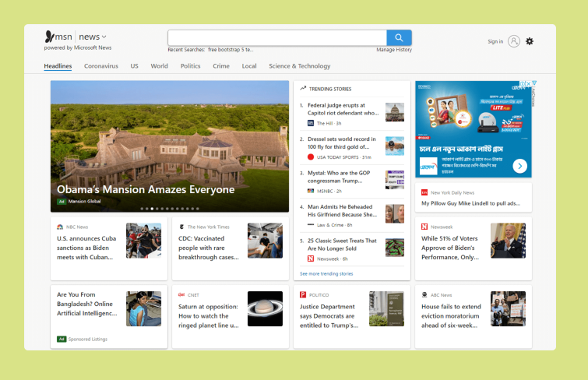
Task: Expand the news section dropdown
Action: [104, 37]
